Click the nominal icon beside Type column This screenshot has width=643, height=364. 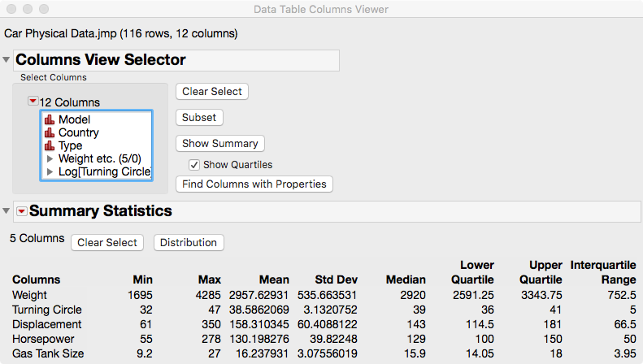tap(50, 145)
